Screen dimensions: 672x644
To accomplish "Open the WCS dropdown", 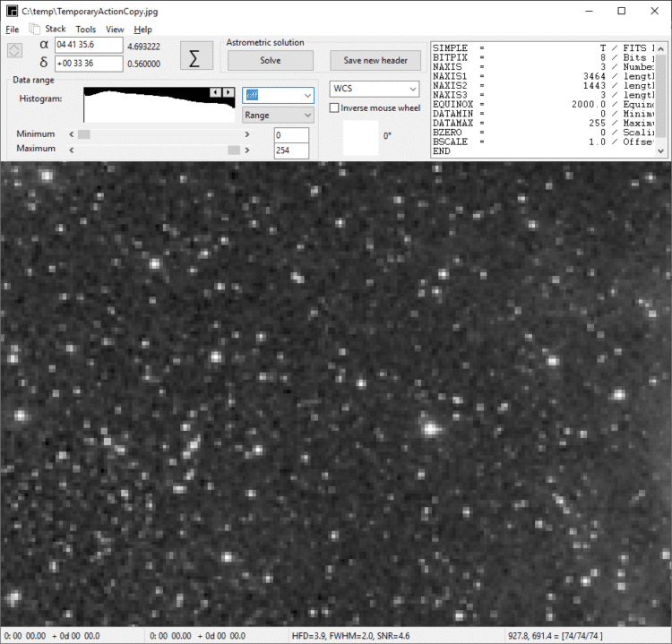I will 375,89.
